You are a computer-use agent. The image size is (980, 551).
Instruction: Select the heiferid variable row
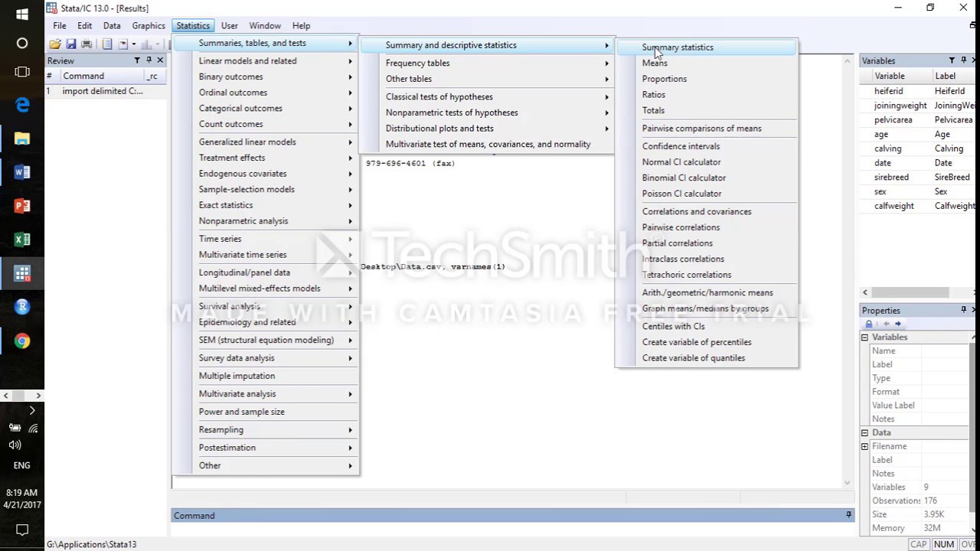click(x=919, y=90)
